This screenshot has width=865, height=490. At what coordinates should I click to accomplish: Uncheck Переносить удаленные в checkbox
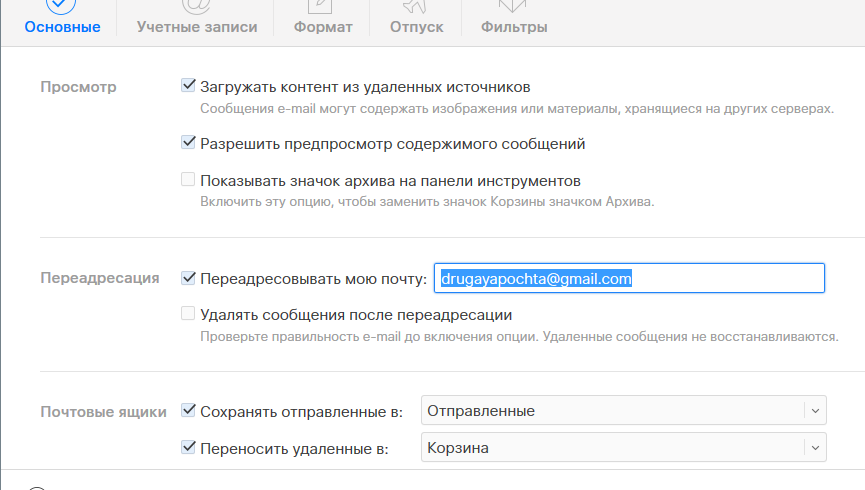(x=188, y=447)
